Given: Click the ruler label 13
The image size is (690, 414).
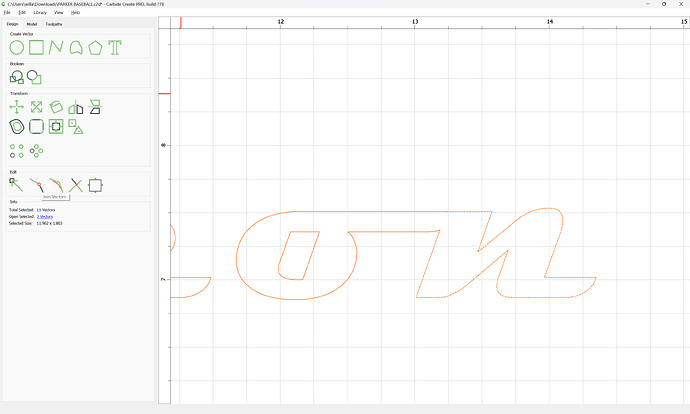Looking at the screenshot, I should 415,22.
